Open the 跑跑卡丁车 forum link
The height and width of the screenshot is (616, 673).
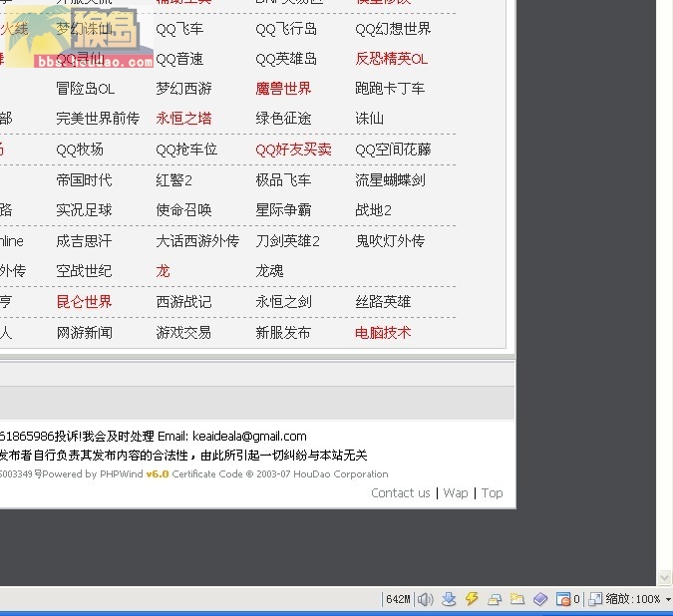(390, 89)
